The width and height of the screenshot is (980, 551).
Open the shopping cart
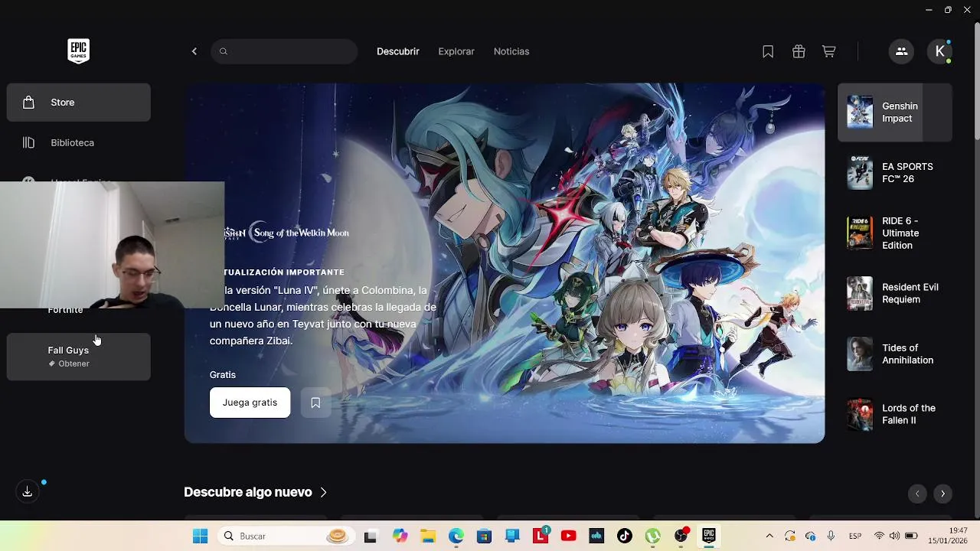coord(828,51)
